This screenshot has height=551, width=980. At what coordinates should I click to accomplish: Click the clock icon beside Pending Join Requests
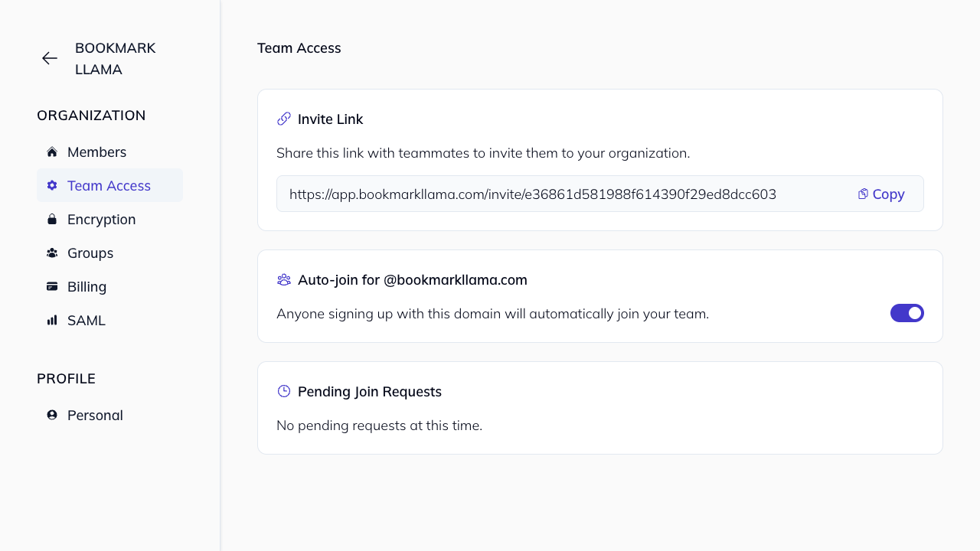click(x=283, y=391)
